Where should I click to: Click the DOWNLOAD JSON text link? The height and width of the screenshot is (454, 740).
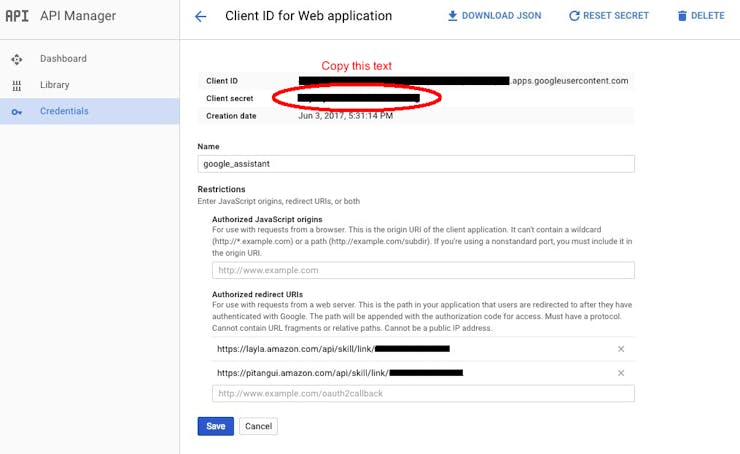click(x=501, y=16)
